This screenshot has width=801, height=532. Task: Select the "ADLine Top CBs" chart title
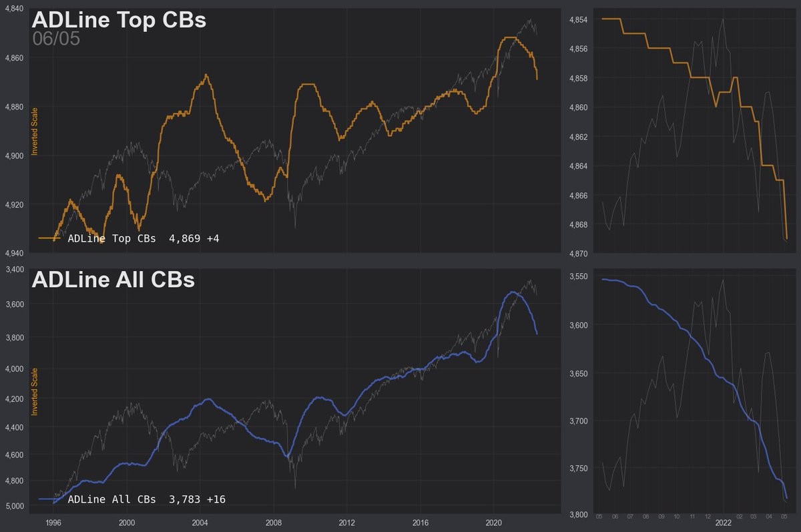(x=119, y=19)
